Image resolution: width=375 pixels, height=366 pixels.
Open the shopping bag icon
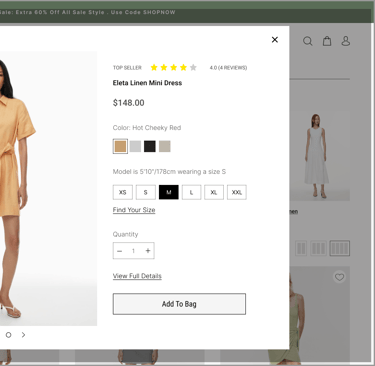[327, 41]
